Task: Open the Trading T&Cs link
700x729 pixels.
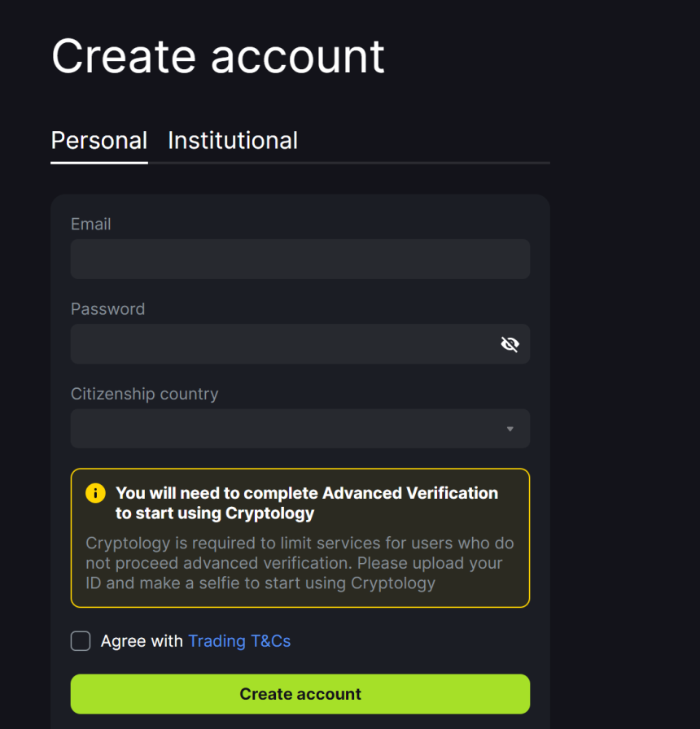Action: point(239,641)
